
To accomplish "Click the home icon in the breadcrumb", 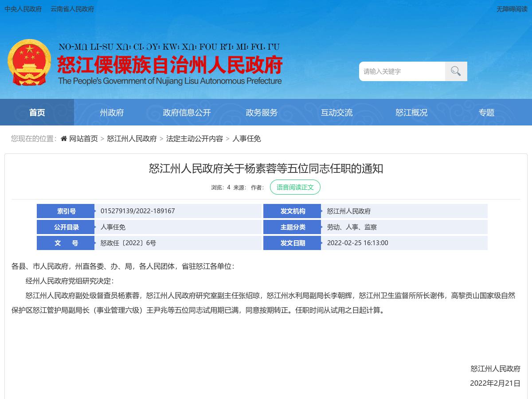I will pos(63,139).
